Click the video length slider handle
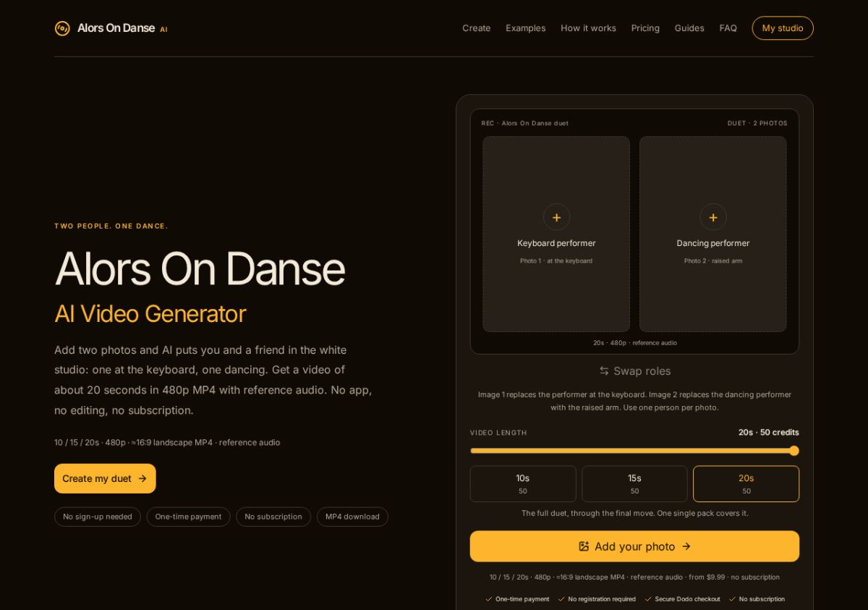This screenshot has height=610, width=868. (x=793, y=451)
